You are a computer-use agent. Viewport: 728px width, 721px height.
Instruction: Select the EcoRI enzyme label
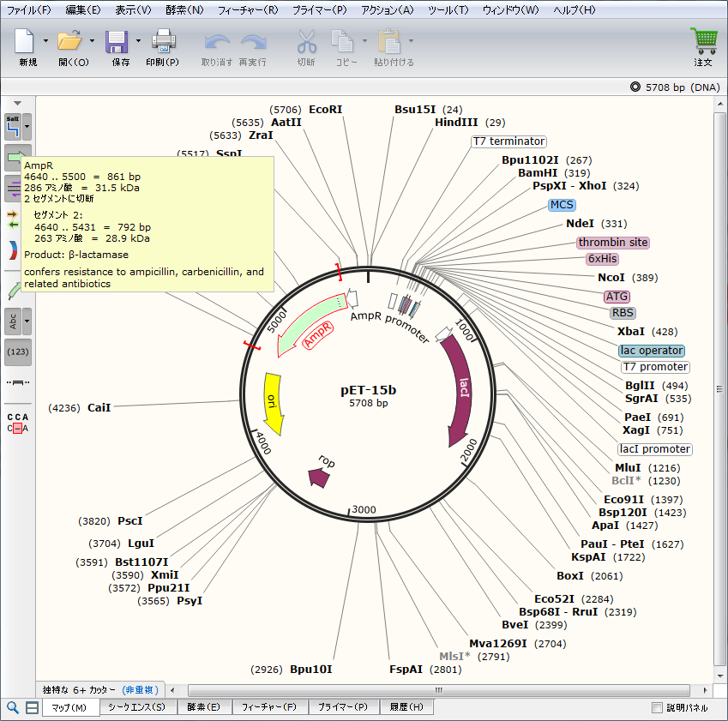click(x=326, y=110)
